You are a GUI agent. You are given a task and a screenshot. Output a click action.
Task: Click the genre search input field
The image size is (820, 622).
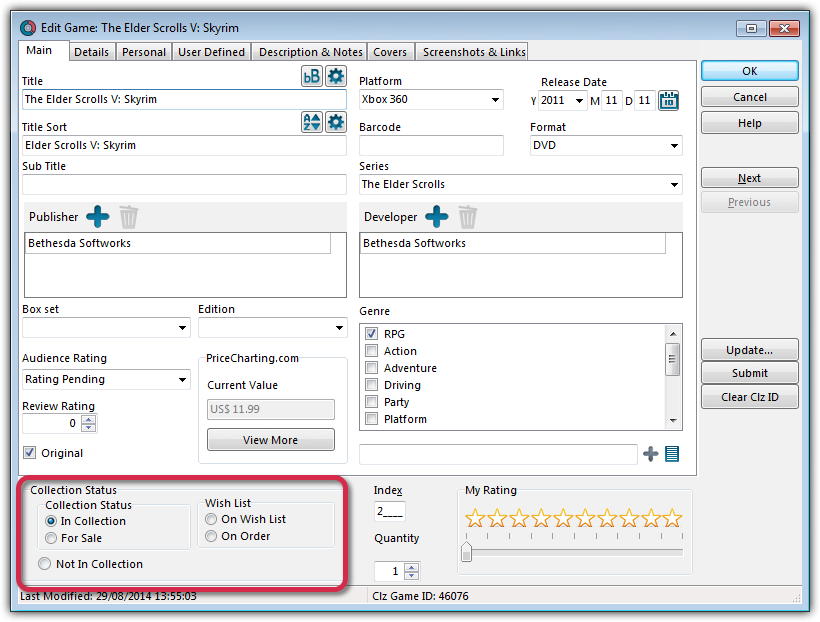(498, 454)
